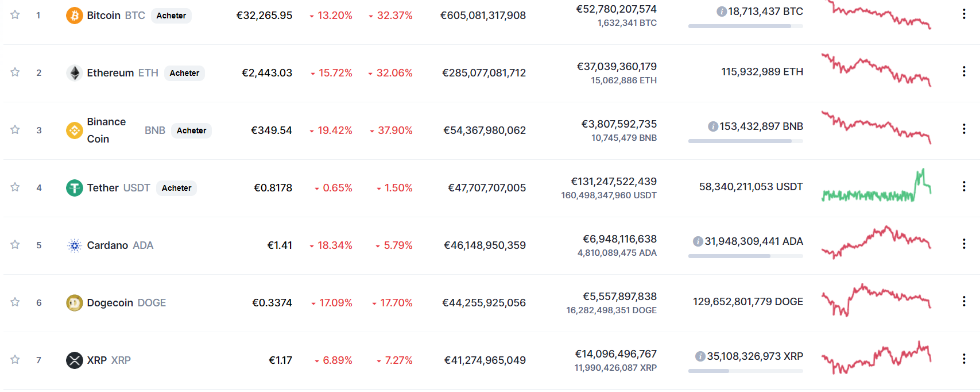Favorite Dogecoin using its star
Screen dimensions: 980x392
click(15, 302)
